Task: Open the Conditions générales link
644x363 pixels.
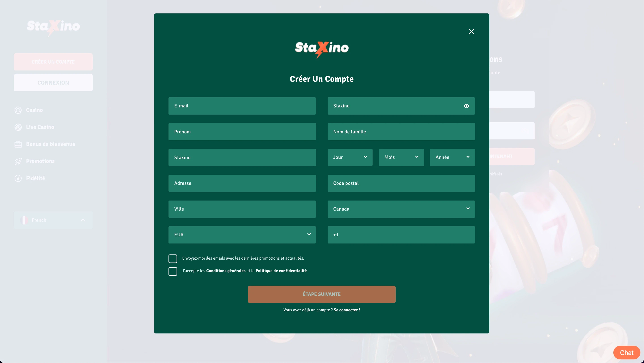Action: [226, 271]
